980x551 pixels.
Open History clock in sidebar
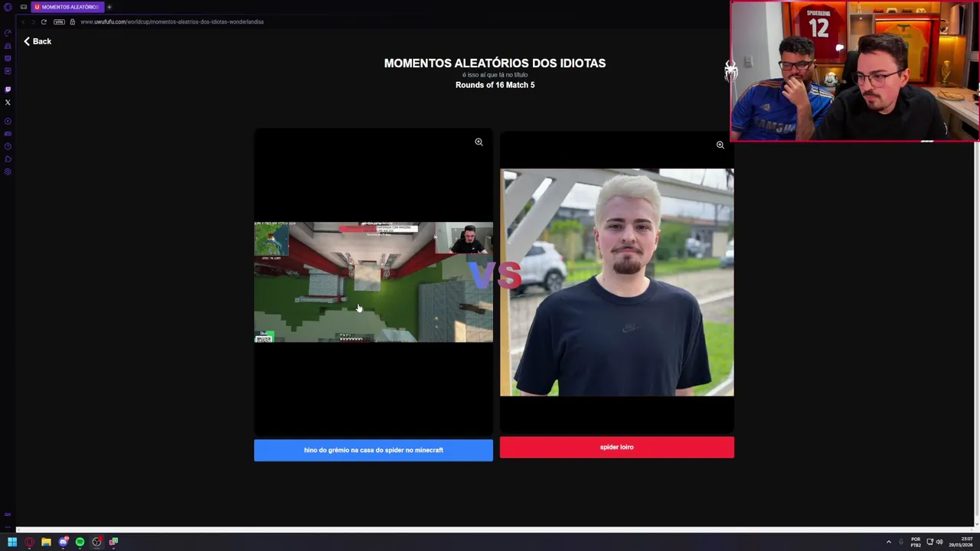tap(8, 146)
